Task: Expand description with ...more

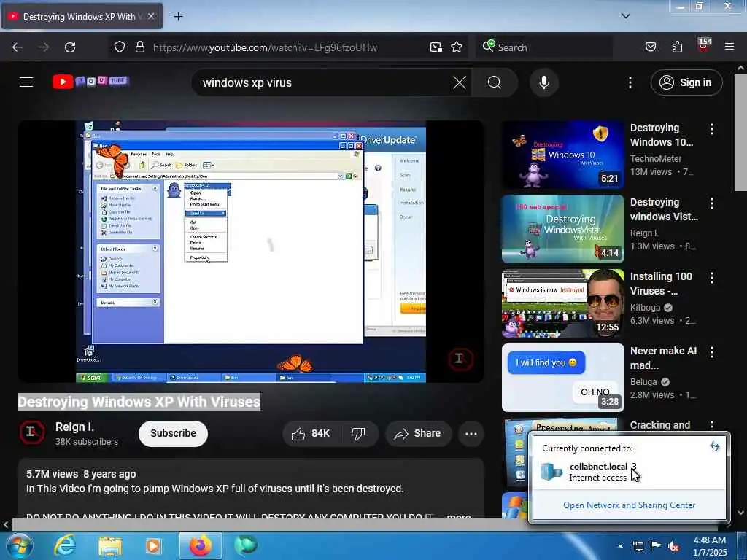Action: tap(459, 516)
